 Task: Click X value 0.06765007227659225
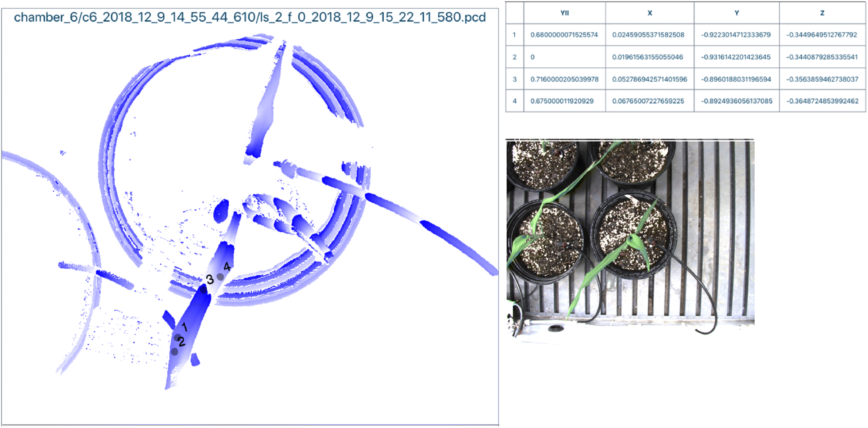coord(648,101)
